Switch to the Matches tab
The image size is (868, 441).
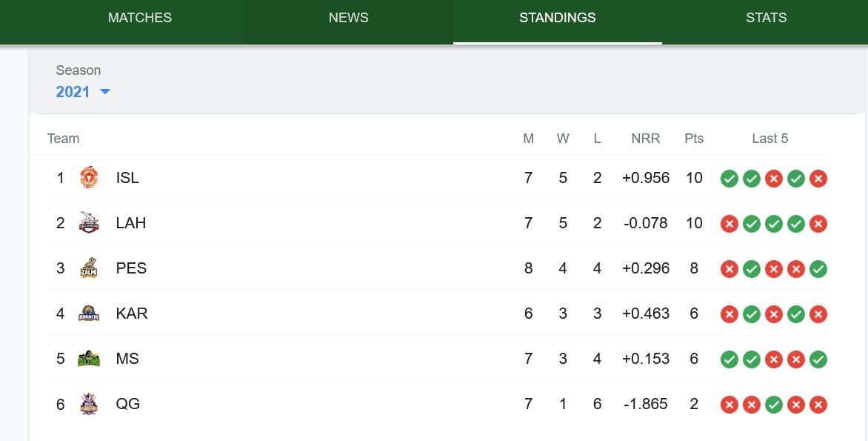pos(140,18)
